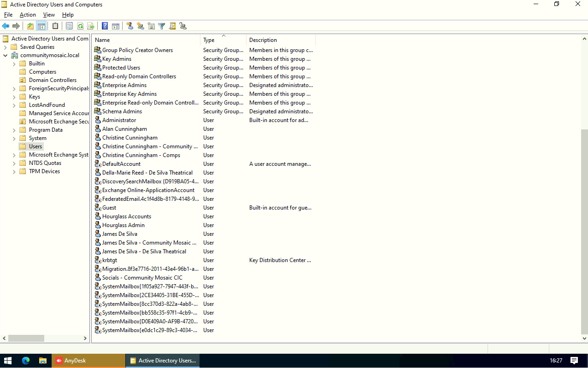Open the File menu

[x=8, y=15]
